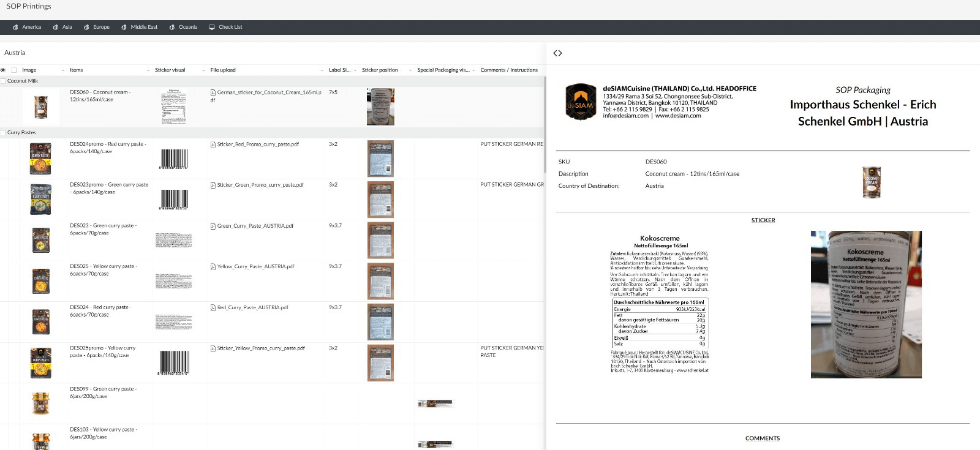This screenshot has width=980, height=450.
Task: Open Yellow_Curry_Paste_AUSTRIA.pdf link
Action: pos(255,267)
